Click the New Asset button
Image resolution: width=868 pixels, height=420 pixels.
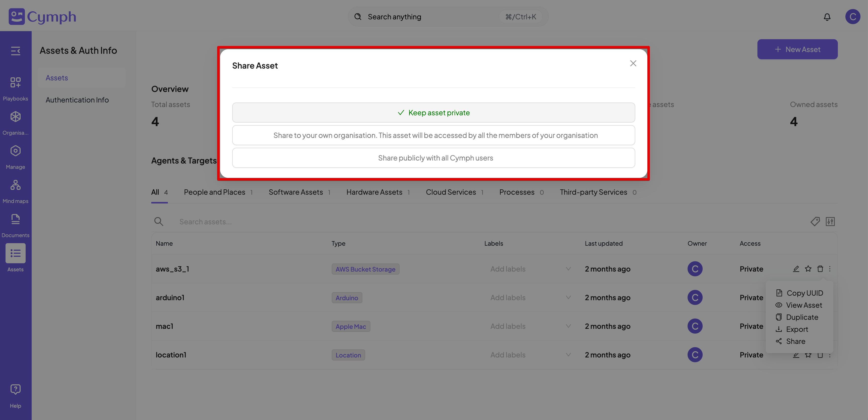point(797,49)
